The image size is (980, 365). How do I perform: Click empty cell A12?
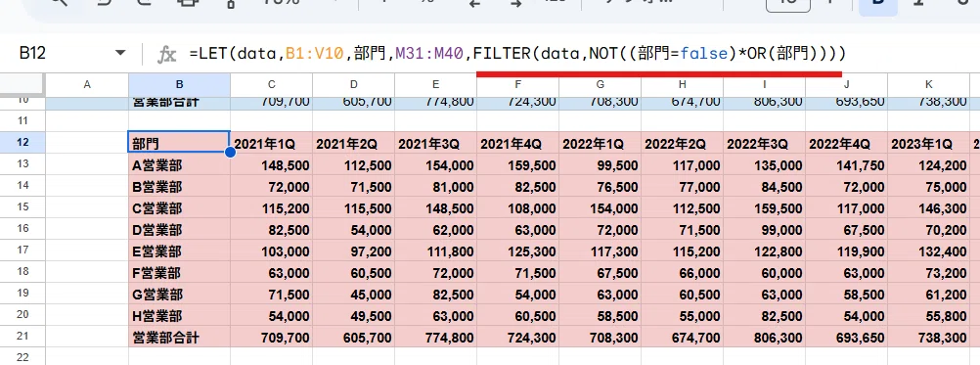click(x=87, y=143)
